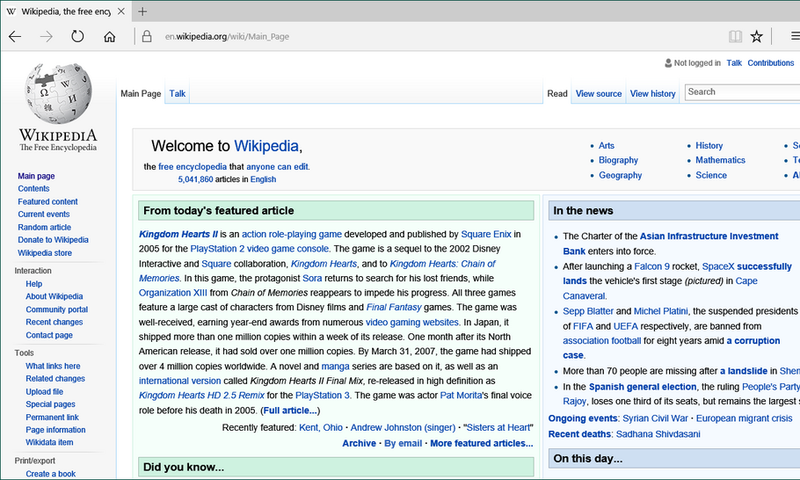Open About Wikipedia link
This screenshot has height=480, width=800.
pyautogui.click(x=54, y=296)
